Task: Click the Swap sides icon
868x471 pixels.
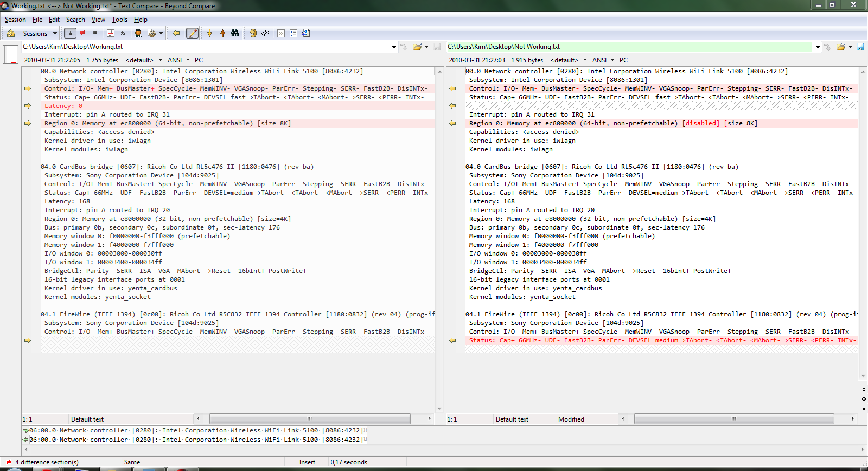Action: click(265, 33)
